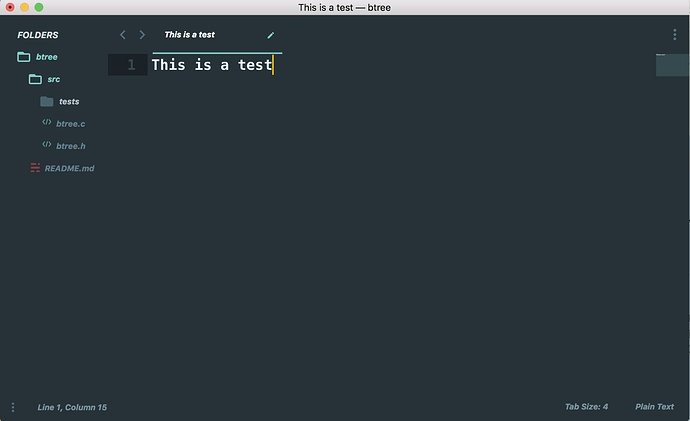Click the code icon beside btree.c

[47, 122]
